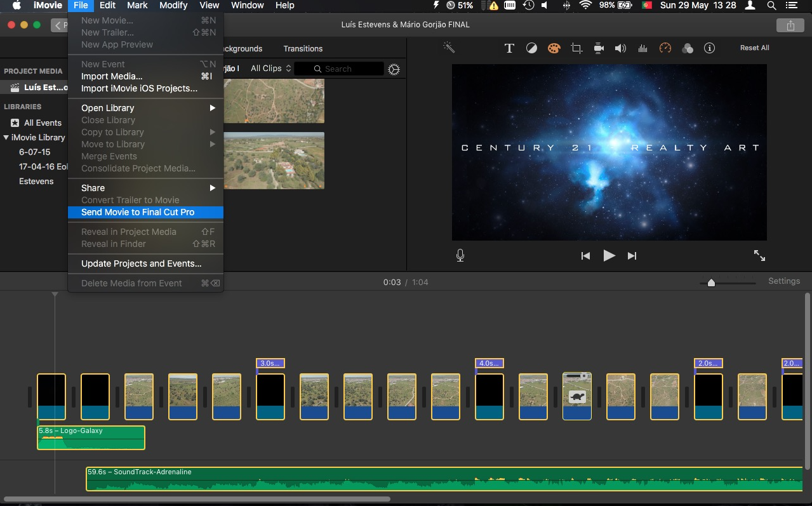This screenshot has width=812, height=506.
Task: Click the Bluetooth menu bar icon
Action: tap(566, 5)
